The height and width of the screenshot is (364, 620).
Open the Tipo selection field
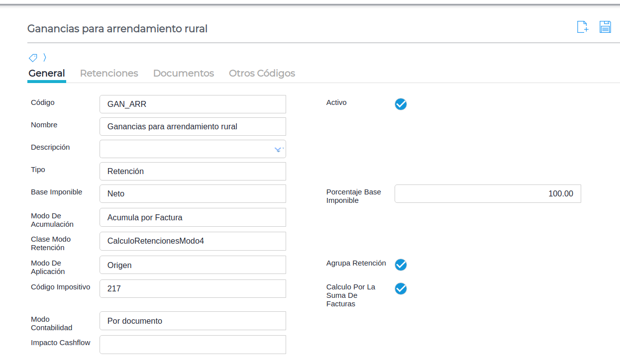click(x=193, y=171)
